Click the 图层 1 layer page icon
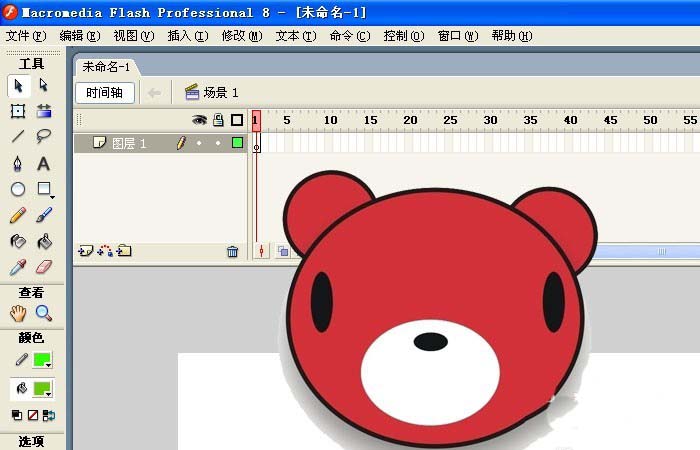The width and height of the screenshot is (700, 450). coord(99,142)
